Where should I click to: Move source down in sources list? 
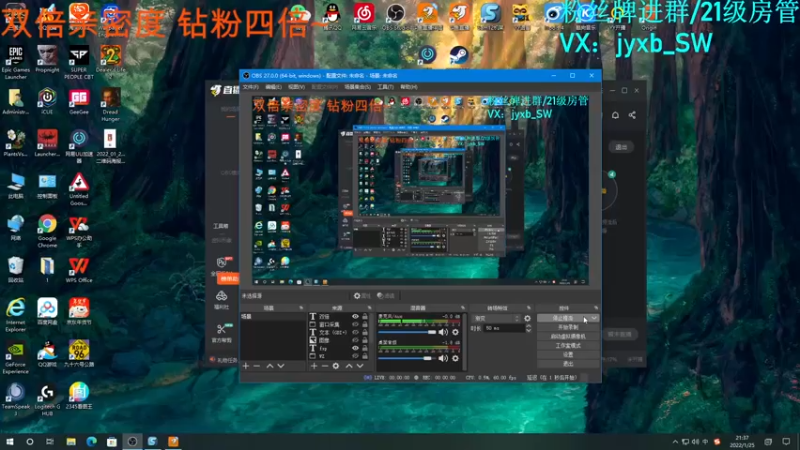click(x=360, y=366)
